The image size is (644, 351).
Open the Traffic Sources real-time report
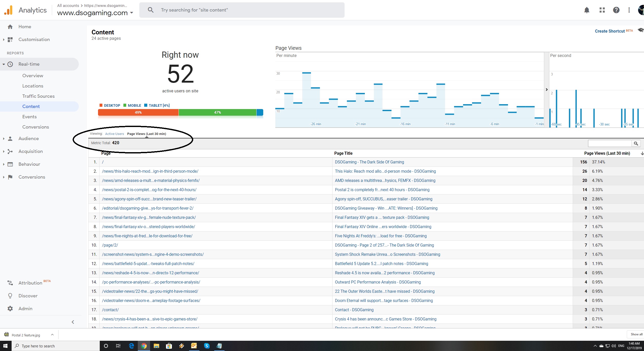tap(38, 96)
